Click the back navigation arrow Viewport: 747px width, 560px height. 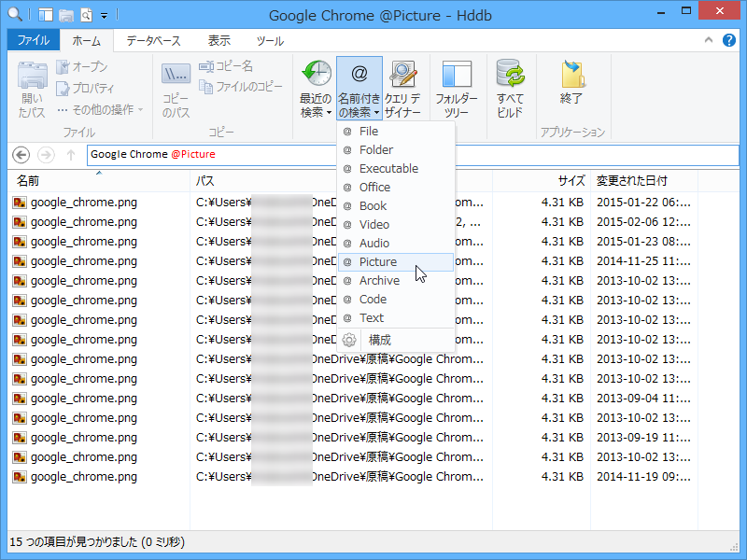pos(21,155)
